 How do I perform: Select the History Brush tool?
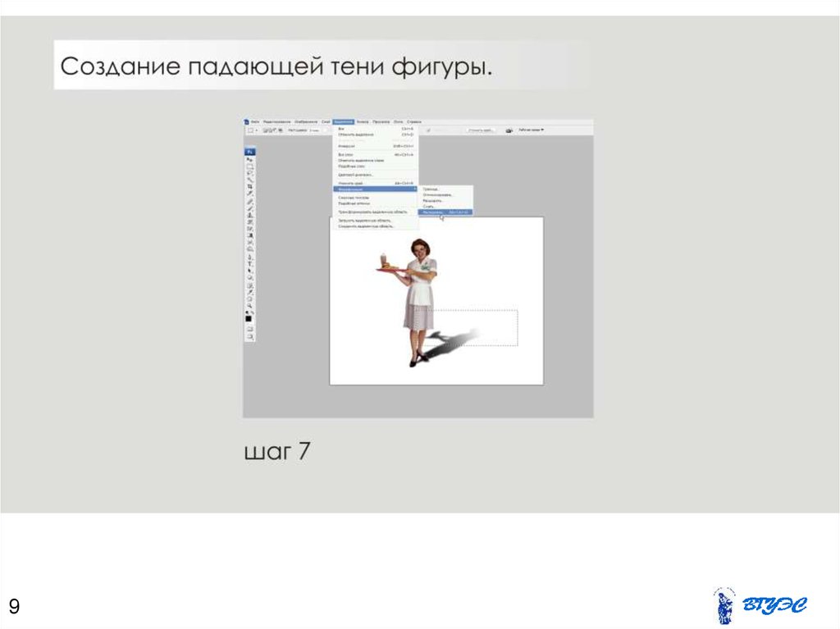point(249,221)
